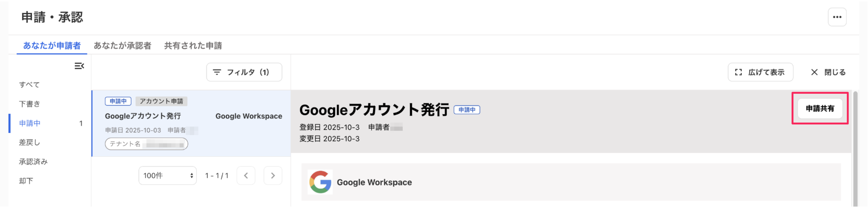
Task: Select 承認済み in the status sidebar
Action: (x=33, y=161)
